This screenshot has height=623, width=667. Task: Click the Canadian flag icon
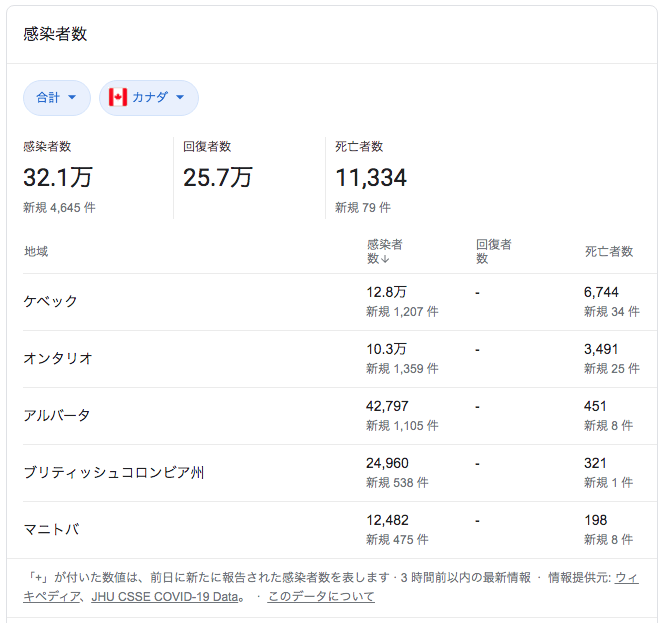tap(118, 97)
